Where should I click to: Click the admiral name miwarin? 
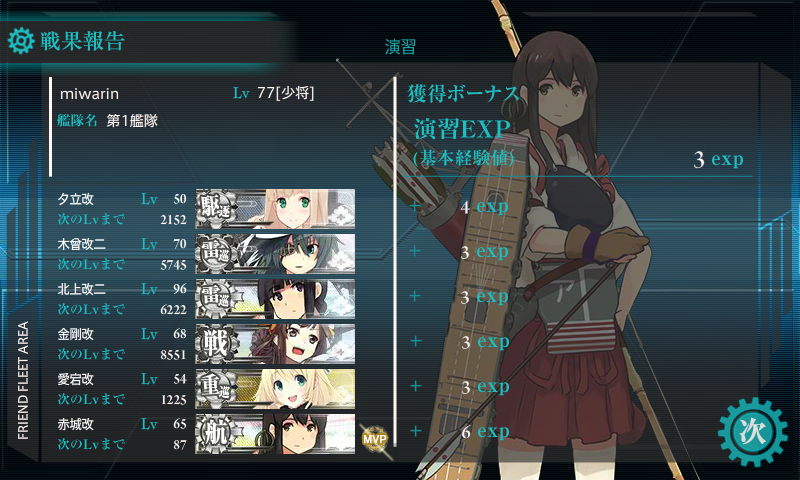tap(89, 94)
